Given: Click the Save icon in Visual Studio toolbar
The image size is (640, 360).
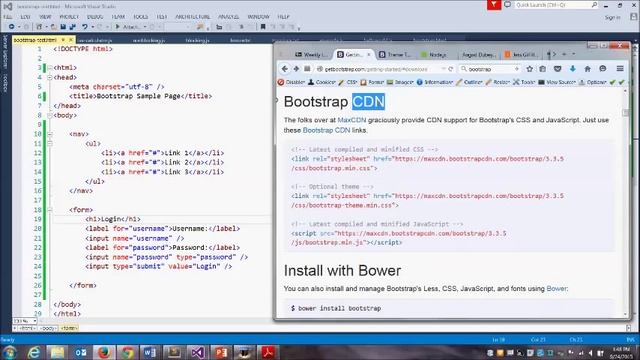Looking at the screenshot, I should point(63,27).
